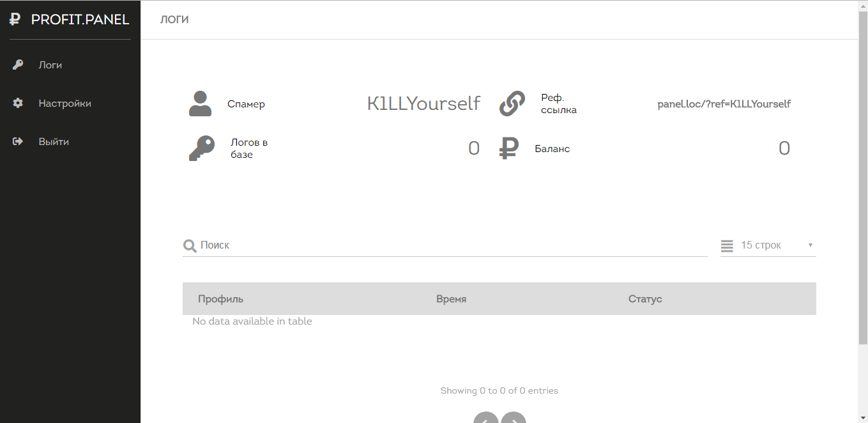868x423 pixels.
Task: Click the referral link panel.loc/?ref=K1LLYourself
Action: [724, 104]
